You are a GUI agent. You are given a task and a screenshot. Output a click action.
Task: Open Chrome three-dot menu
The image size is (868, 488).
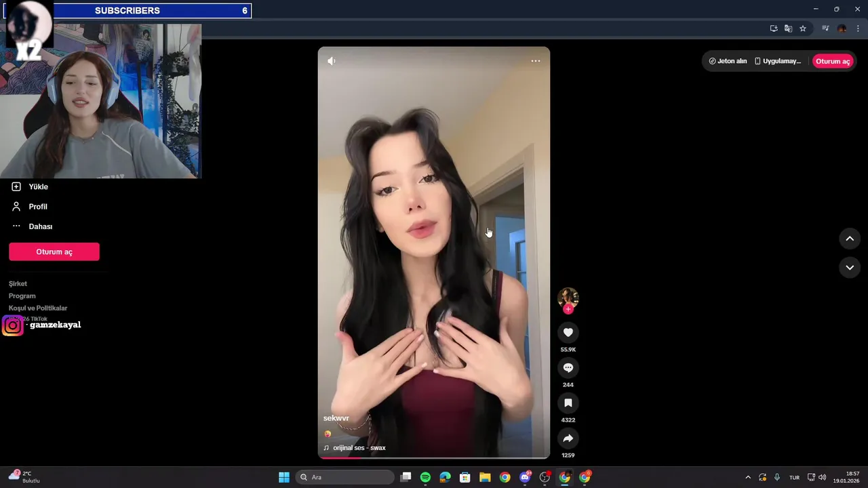[858, 28]
